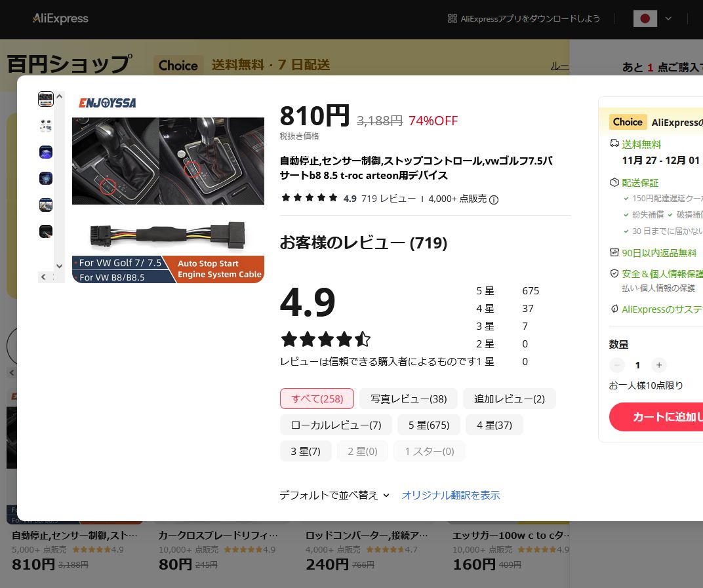This screenshot has height=588, width=703.
Task: Click the quantity value 1 field
Action: coord(637,365)
